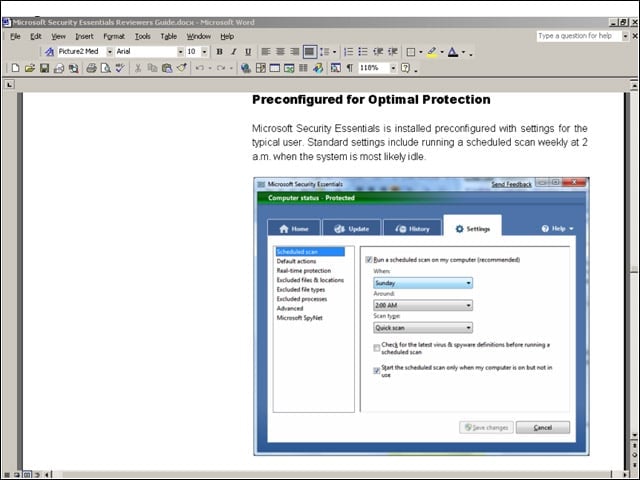
Task: Open the Table menu
Action: [169, 36]
